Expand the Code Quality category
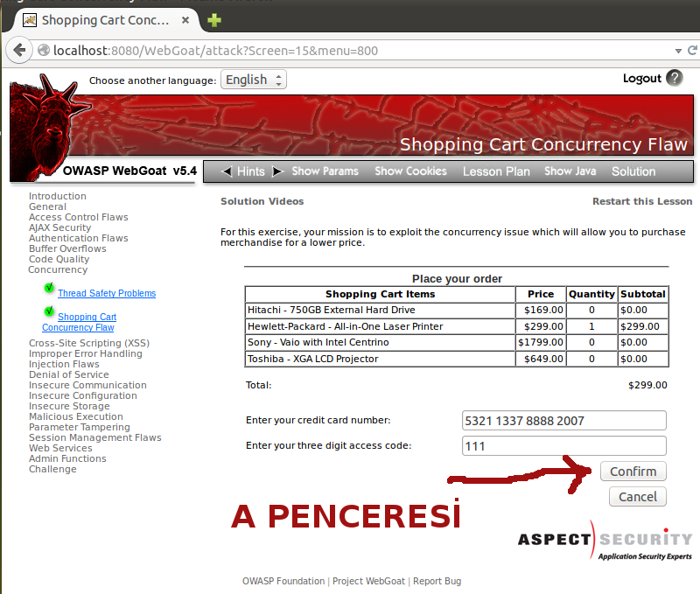 [59, 259]
